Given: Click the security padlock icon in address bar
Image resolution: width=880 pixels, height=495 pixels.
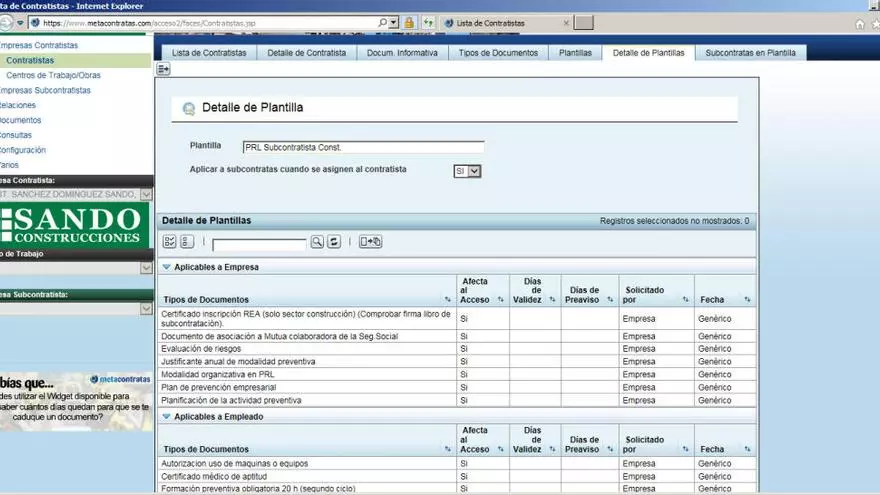Looking at the screenshot, I should click(x=409, y=22).
